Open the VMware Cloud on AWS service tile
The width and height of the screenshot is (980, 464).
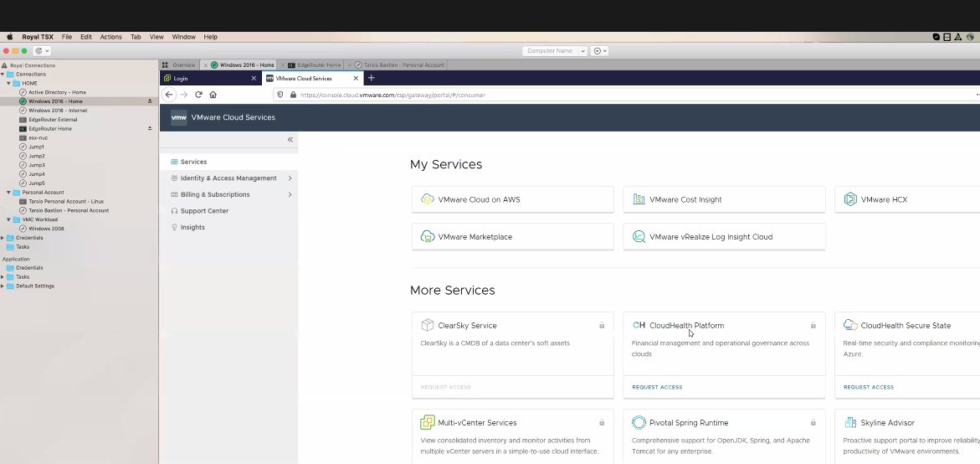pyautogui.click(x=512, y=199)
